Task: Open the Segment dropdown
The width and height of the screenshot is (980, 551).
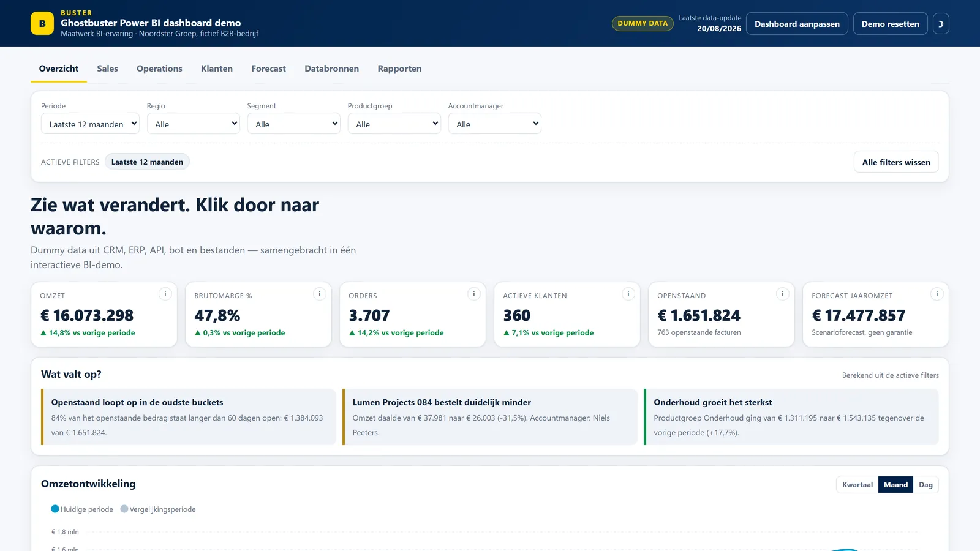Action: tap(294, 124)
